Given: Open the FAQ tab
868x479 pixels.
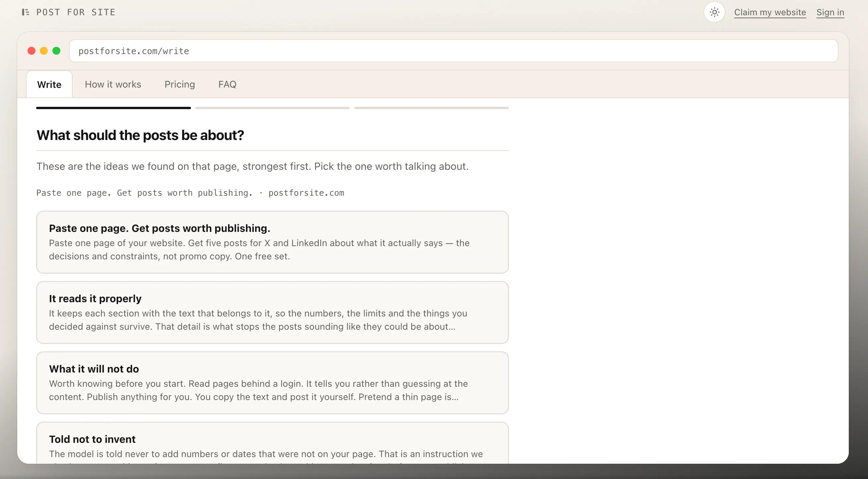Looking at the screenshot, I should click(227, 84).
